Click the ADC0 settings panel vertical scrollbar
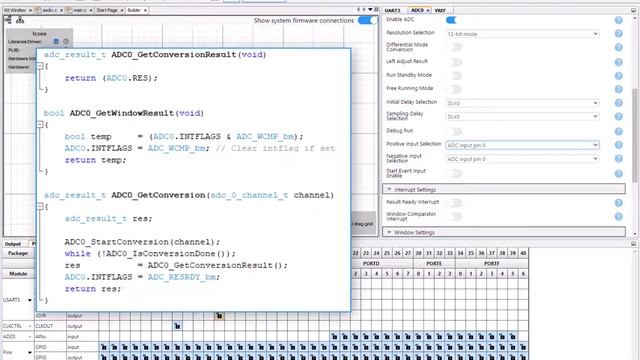The height and width of the screenshot is (360, 640). click(x=635, y=135)
